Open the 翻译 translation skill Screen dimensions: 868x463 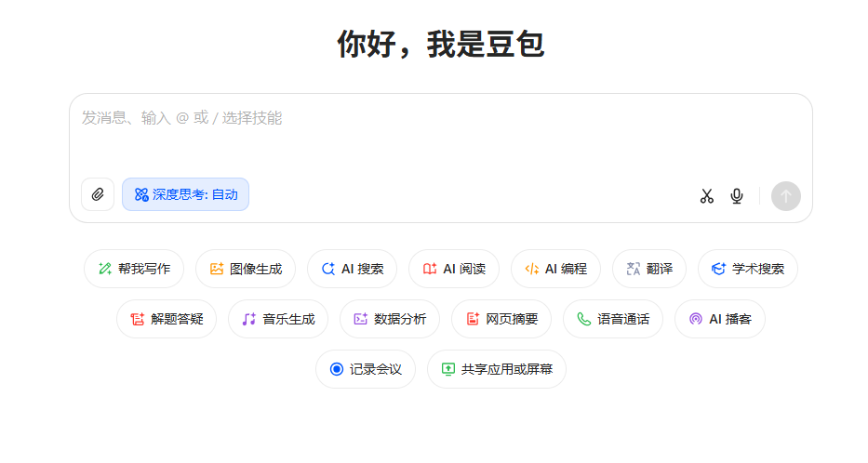[648, 269]
